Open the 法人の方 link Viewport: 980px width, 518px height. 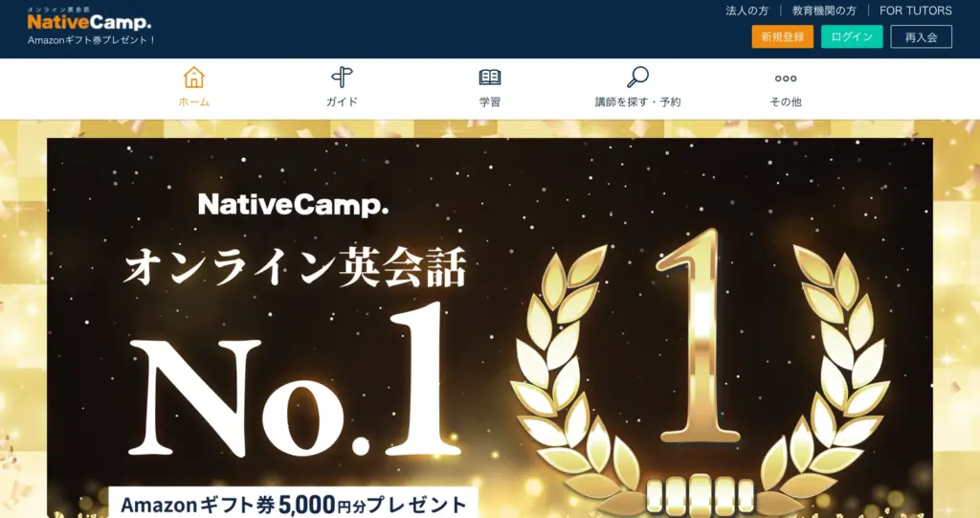pyautogui.click(x=746, y=11)
